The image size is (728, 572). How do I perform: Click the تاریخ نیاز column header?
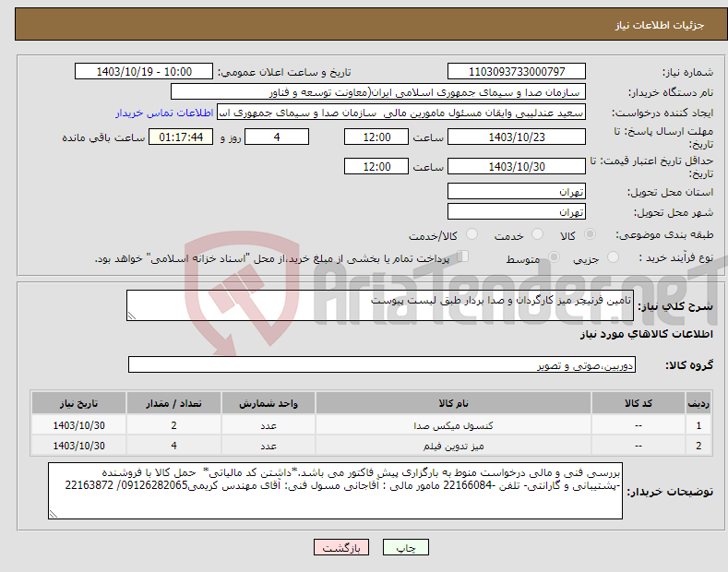[79, 403]
